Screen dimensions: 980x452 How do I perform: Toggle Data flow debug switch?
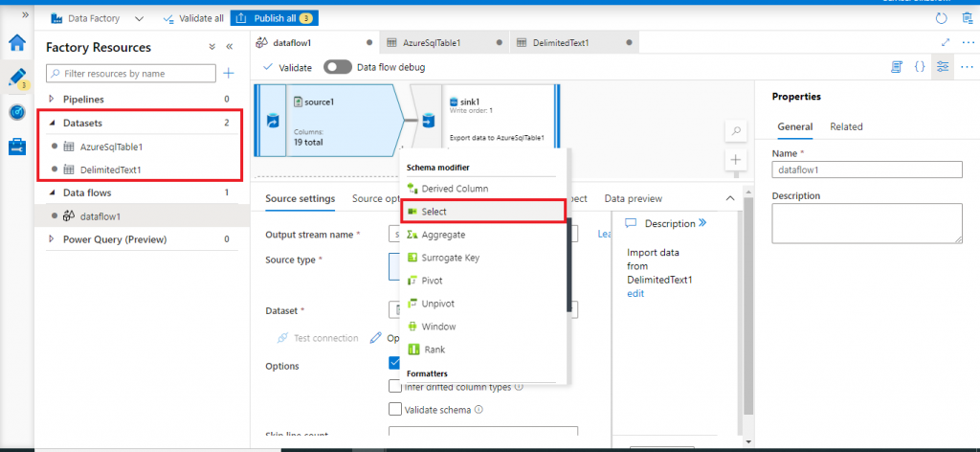click(x=338, y=67)
